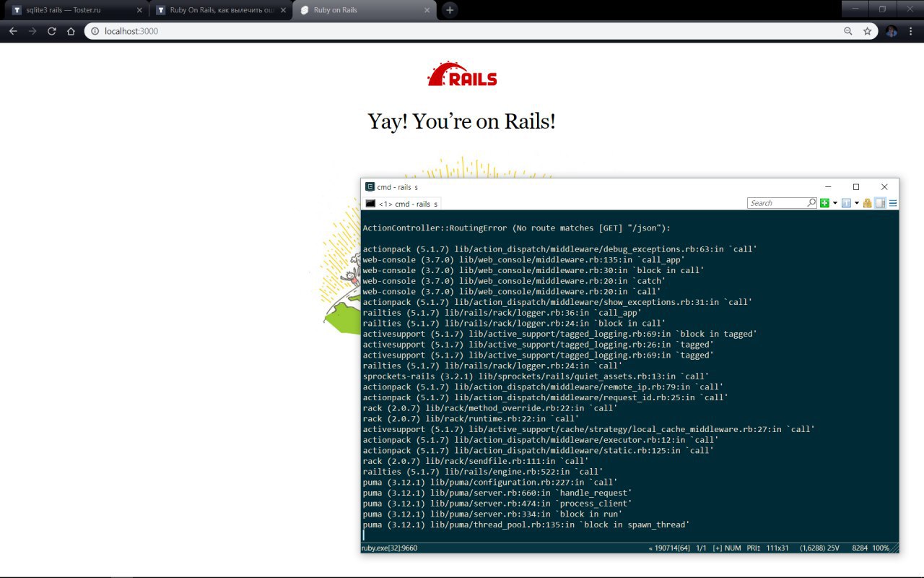
Task: Click the Yay! You're on Rails! heading
Action: point(462,121)
